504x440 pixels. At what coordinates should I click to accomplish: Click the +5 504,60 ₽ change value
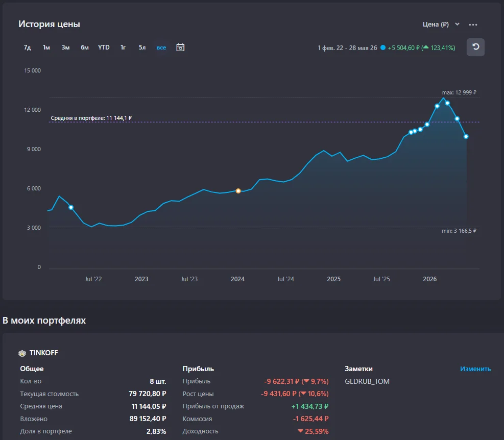tap(403, 48)
